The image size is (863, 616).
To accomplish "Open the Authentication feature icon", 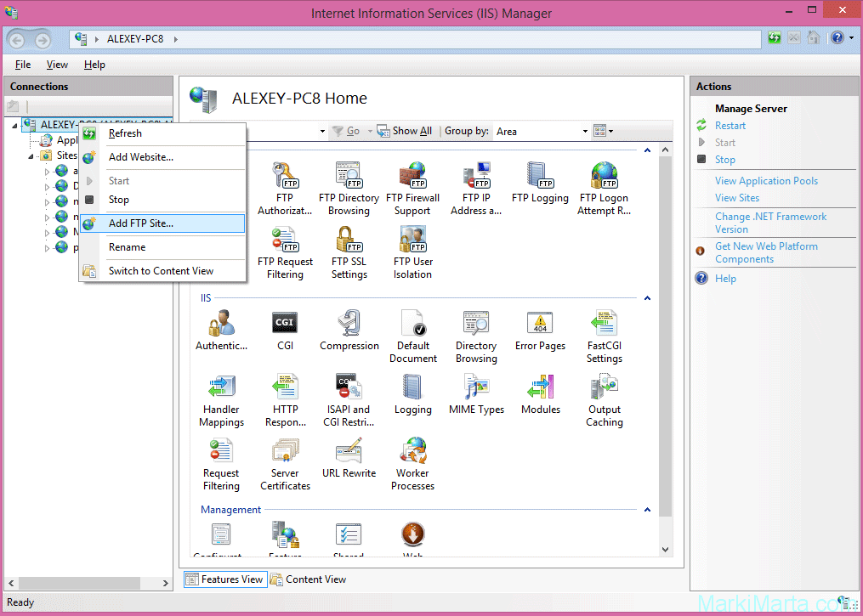I will tap(221, 330).
